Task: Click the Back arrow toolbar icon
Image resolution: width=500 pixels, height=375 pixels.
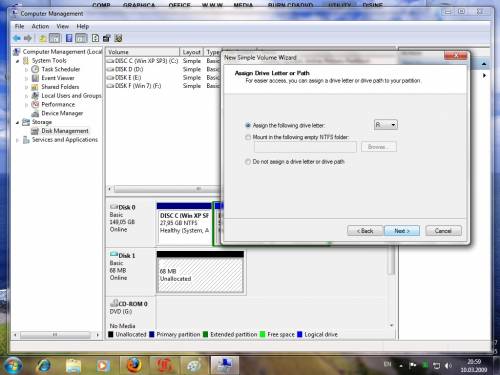Action: [17, 38]
